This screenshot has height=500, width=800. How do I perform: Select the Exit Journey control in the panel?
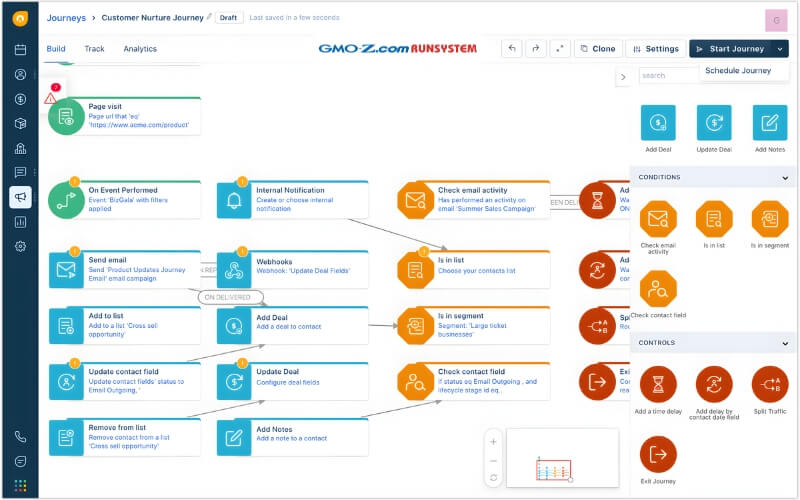tap(658, 460)
